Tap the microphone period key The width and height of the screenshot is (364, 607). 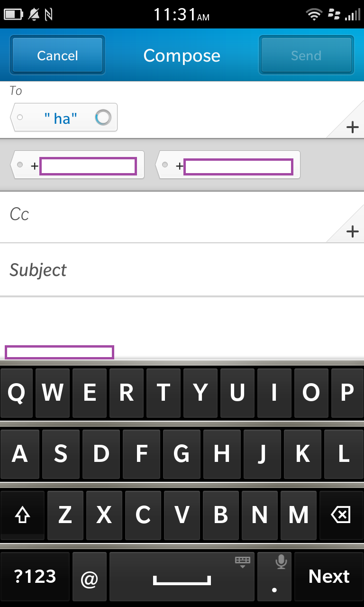click(x=274, y=576)
